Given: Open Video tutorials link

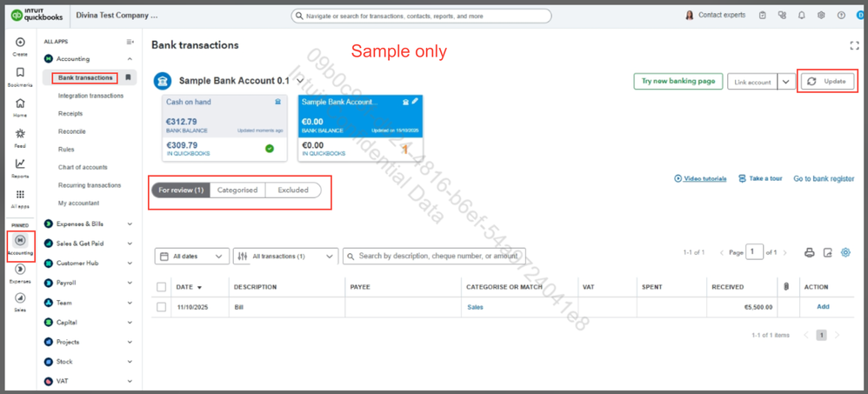Looking at the screenshot, I should point(700,179).
